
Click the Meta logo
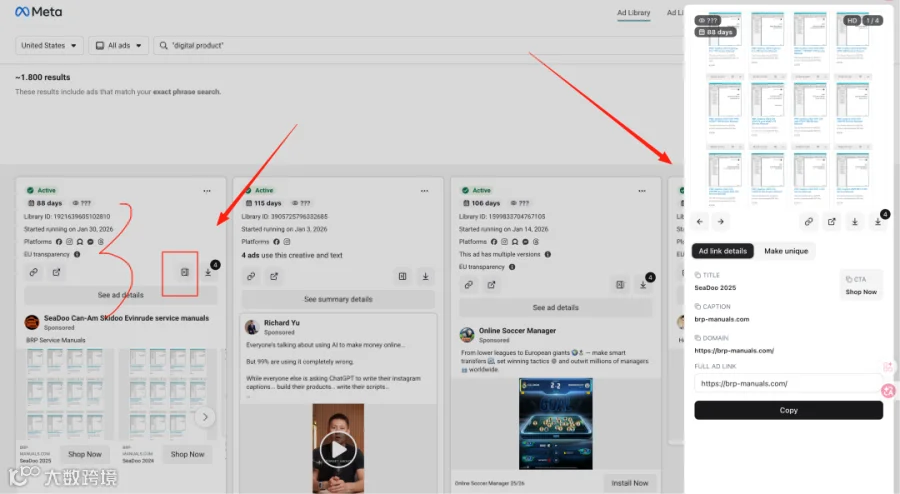pyautogui.click(x=38, y=11)
